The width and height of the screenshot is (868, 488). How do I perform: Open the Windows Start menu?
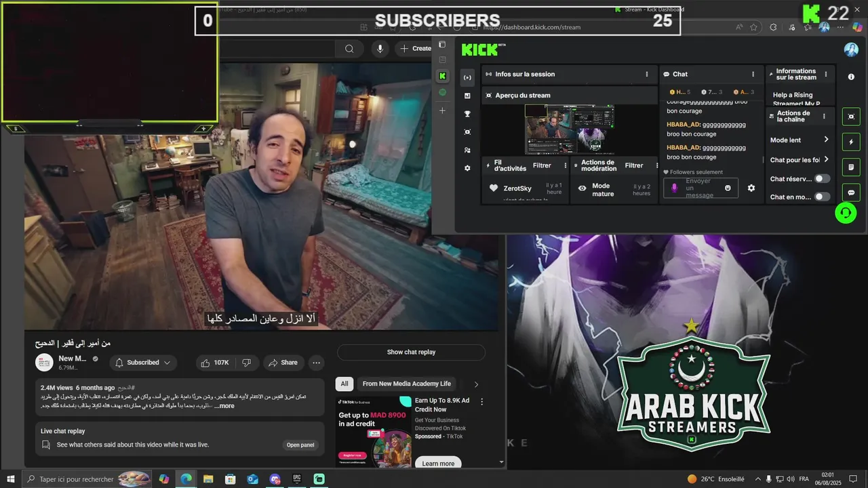(11, 479)
